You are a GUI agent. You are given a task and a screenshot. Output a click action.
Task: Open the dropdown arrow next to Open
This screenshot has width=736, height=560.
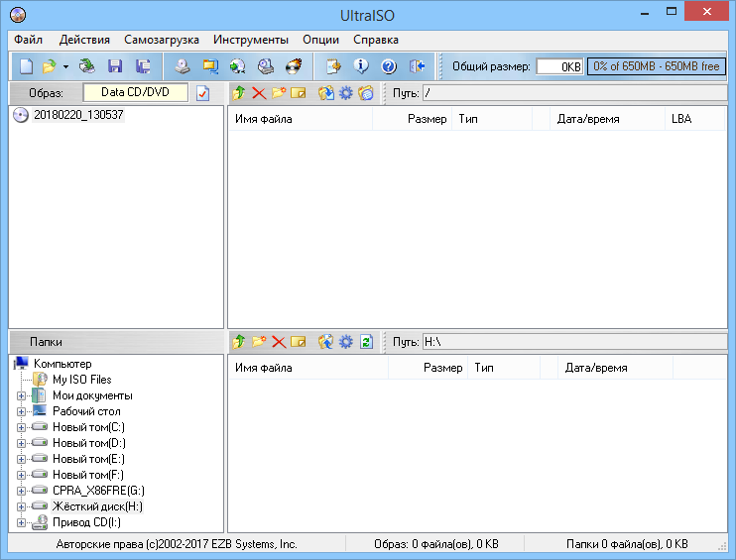65,66
